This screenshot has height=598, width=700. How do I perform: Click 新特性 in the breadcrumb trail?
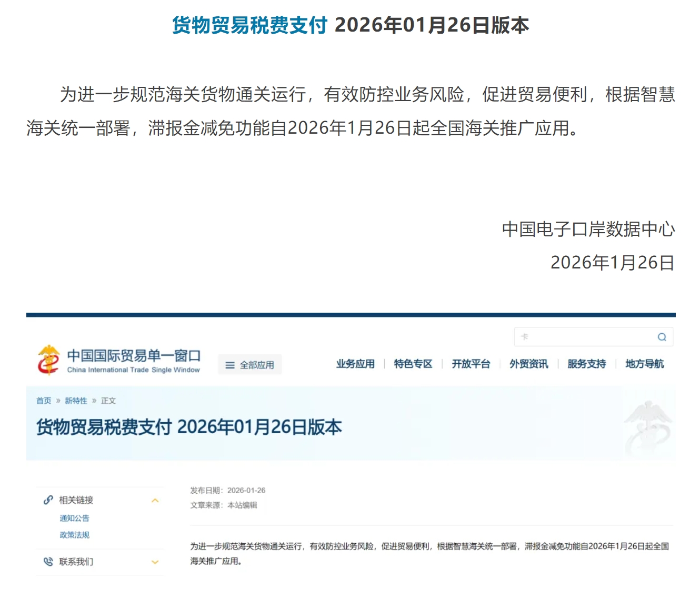[75, 401]
